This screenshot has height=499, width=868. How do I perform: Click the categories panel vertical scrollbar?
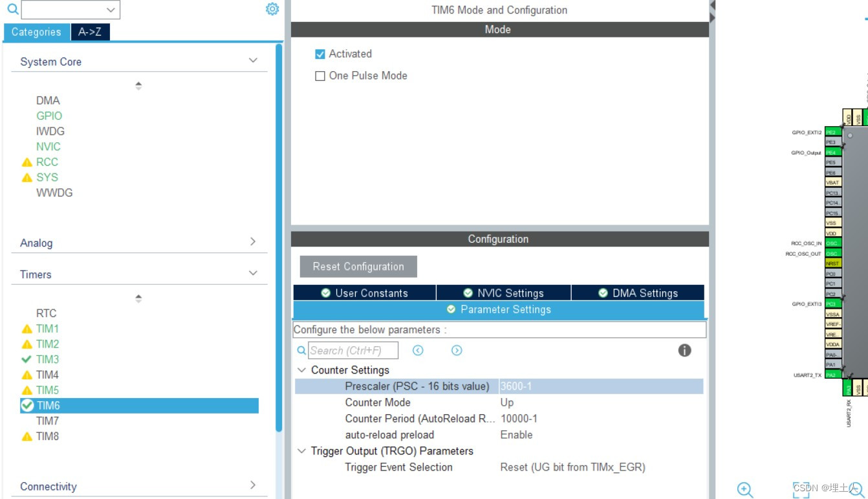pyautogui.click(x=279, y=237)
